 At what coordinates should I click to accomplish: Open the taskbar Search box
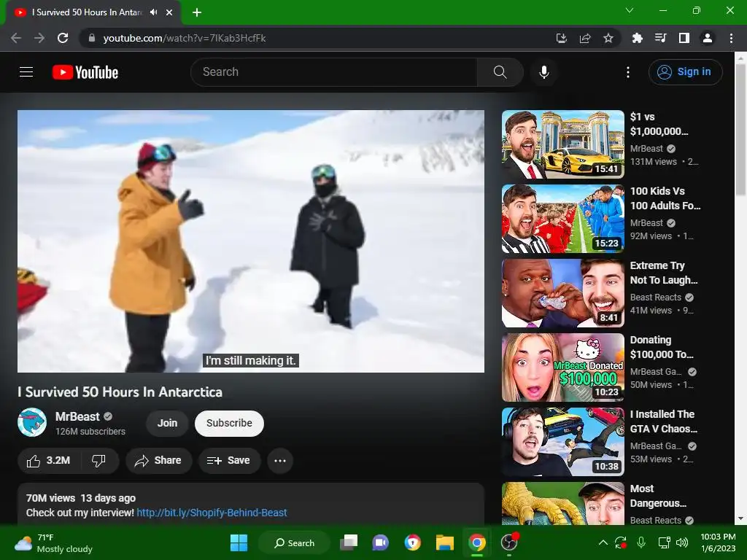pyautogui.click(x=294, y=542)
